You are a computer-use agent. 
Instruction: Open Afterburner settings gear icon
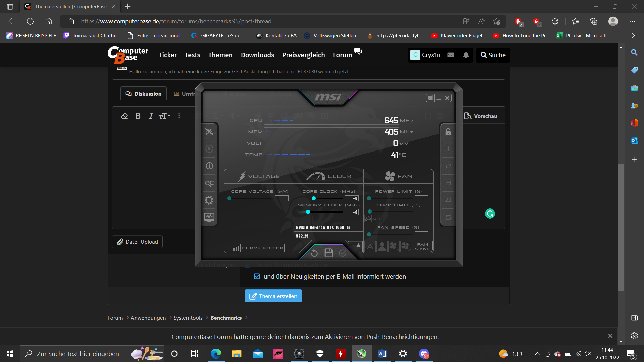(x=209, y=200)
